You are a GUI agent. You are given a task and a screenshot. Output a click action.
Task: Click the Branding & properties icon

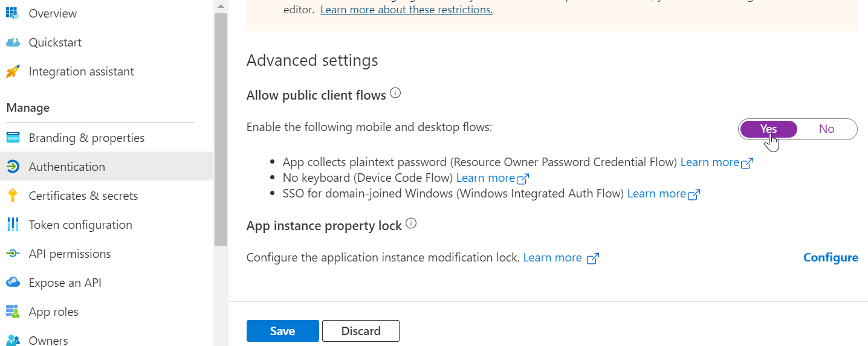point(13,138)
